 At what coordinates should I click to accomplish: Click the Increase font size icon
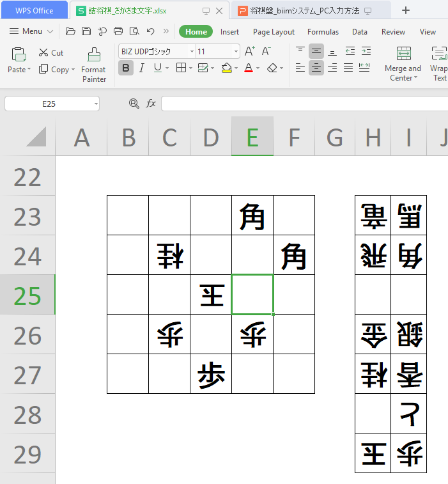coord(250,51)
